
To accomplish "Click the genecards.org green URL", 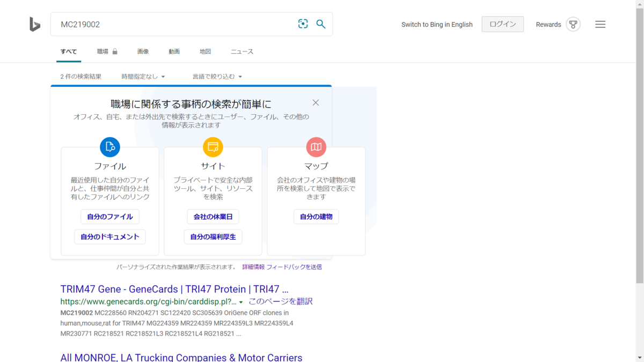I will [148, 301].
